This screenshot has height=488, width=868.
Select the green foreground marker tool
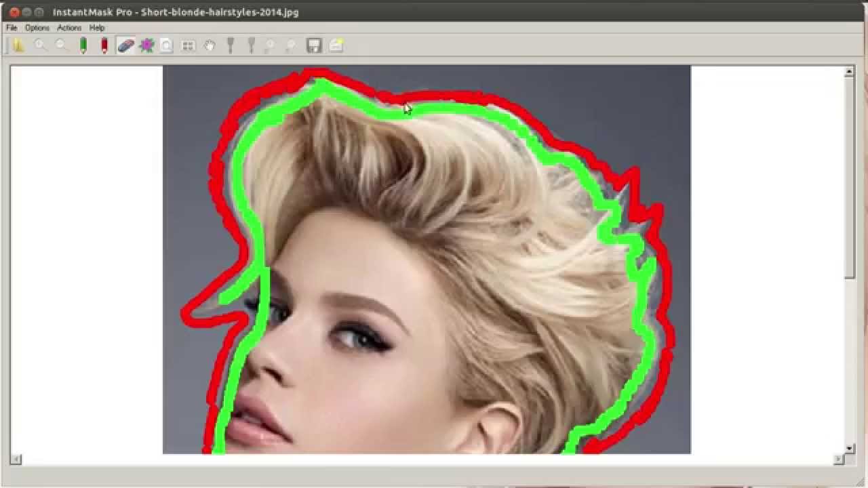83,45
